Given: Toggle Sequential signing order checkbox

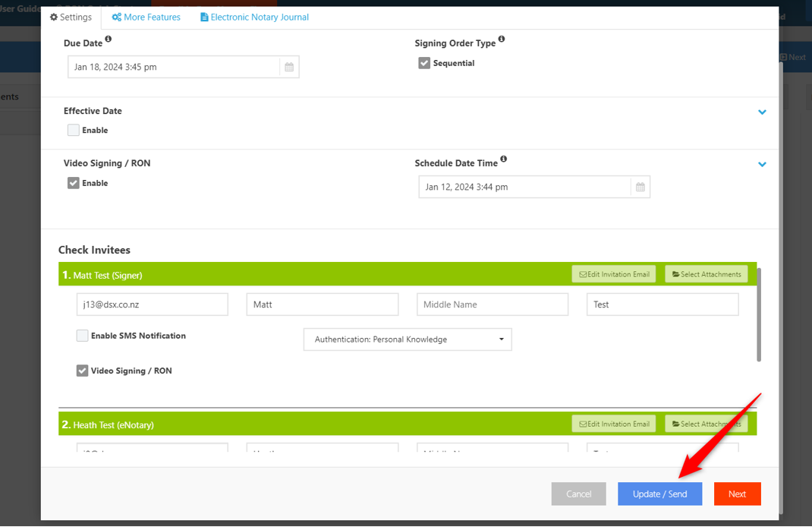Looking at the screenshot, I should tap(424, 63).
